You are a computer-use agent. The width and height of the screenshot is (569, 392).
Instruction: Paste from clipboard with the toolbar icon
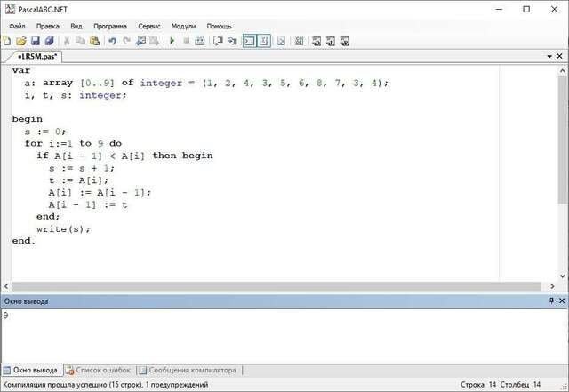(95, 41)
